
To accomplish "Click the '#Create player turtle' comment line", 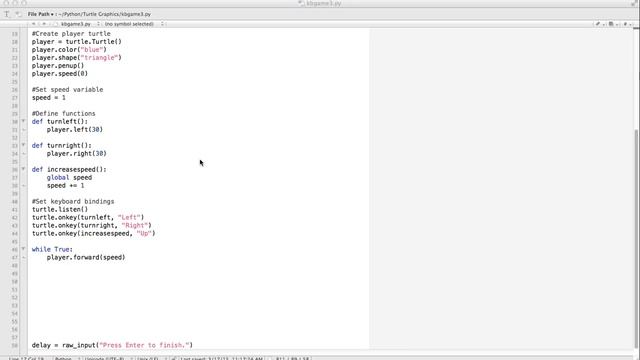I will coord(71,33).
